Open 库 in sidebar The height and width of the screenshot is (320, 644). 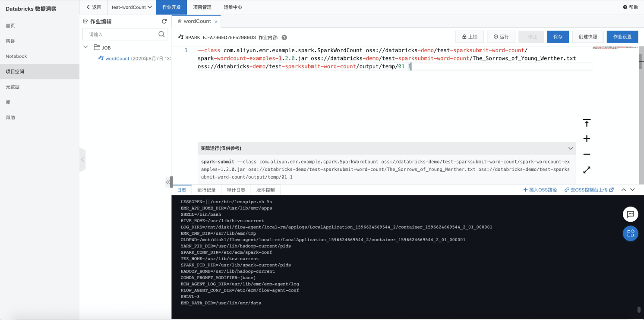pyautogui.click(x=40, y=102)
